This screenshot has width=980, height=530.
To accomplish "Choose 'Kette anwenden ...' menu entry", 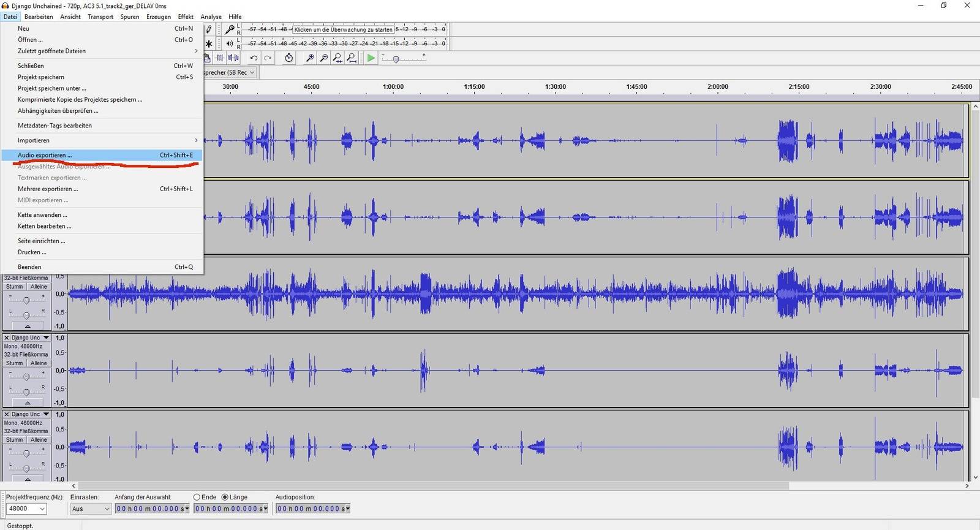I will [102, 215].
